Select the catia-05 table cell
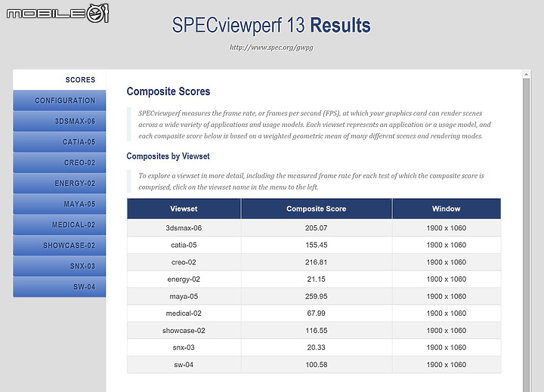 (184, 245)
